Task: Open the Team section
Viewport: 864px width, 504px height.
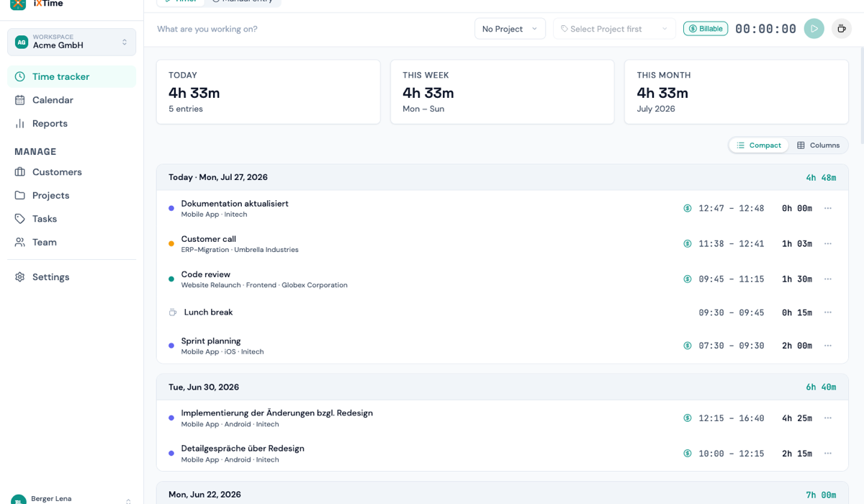Action: pyautogui.click(x=71, y=242)
